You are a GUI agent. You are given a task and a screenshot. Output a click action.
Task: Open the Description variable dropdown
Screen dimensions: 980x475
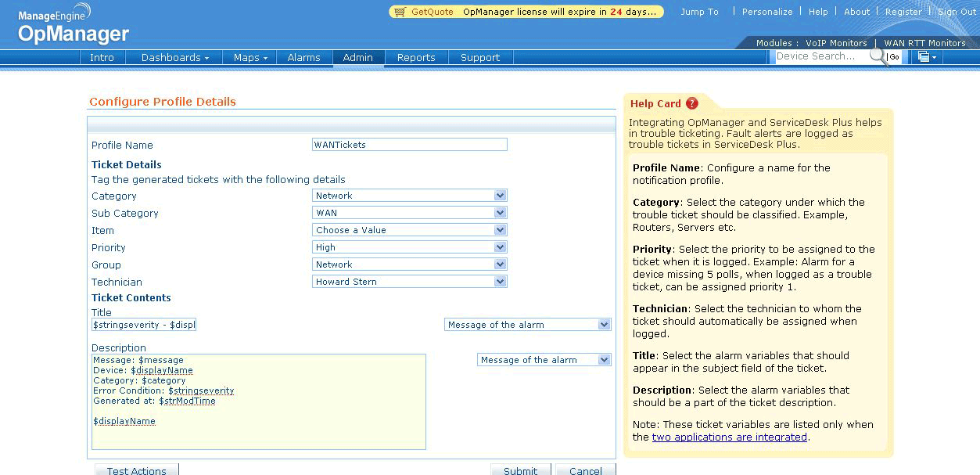(544, 360)
